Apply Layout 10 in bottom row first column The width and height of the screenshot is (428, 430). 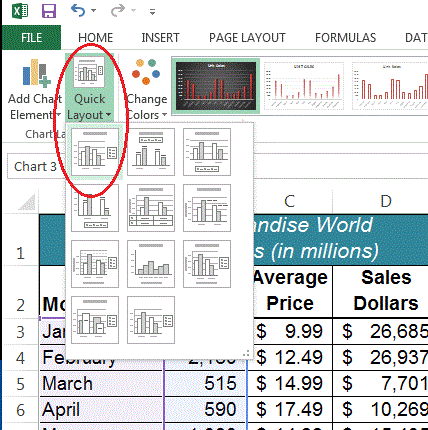pos(95,320)
